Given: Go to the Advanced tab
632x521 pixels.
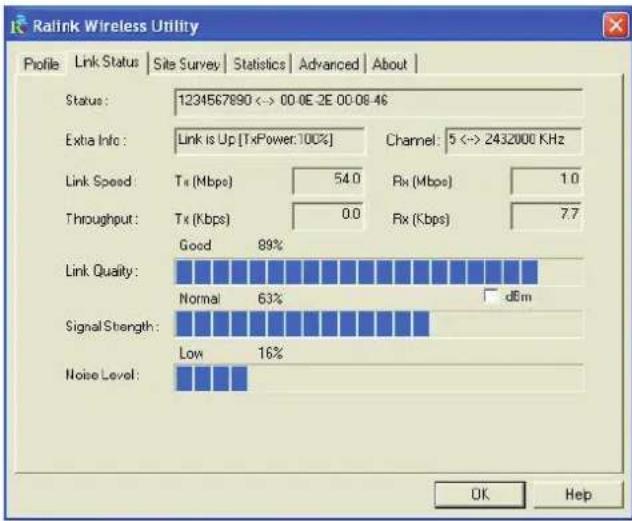Looking at the screenshot, I should click(x=329, y=64).
